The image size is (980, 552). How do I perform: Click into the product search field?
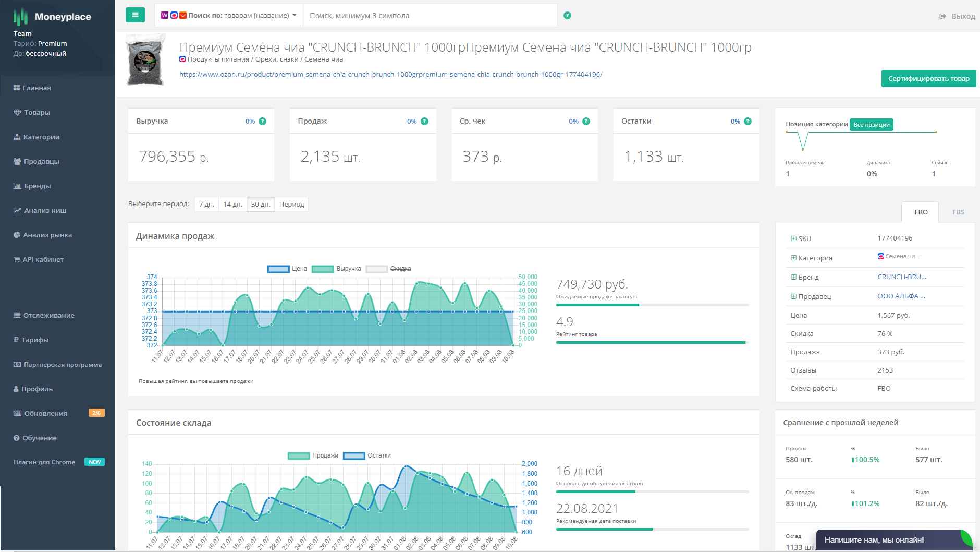coord(430,16)
